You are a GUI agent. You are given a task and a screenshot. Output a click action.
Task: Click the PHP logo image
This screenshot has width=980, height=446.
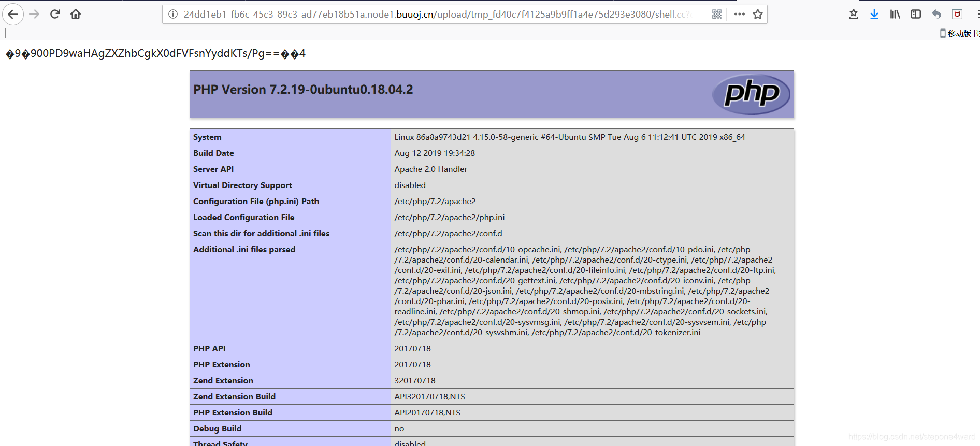[751, 94]
